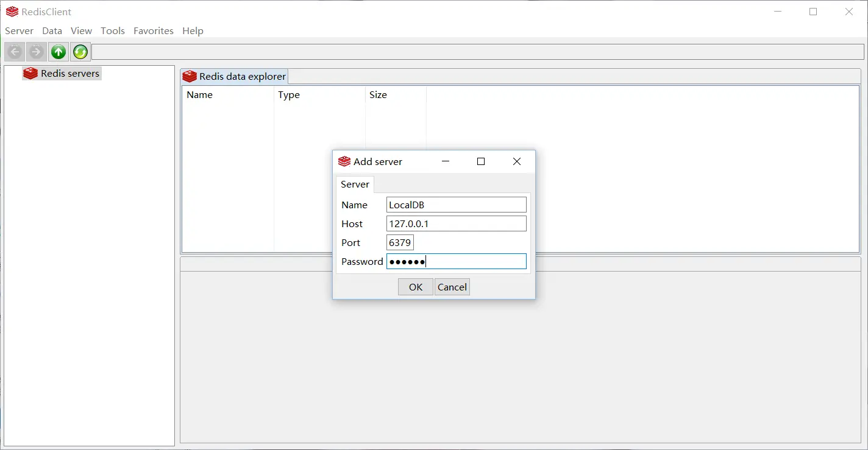Select the Redis servers tree node
The width and height of the screenshot is (868, 450).
tap(62, 73)
